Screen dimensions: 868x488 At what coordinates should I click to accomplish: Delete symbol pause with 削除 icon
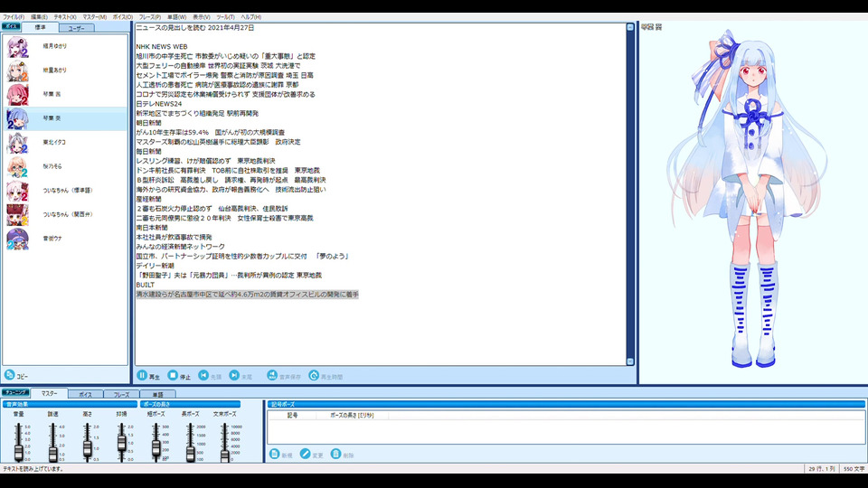tap(336, 455)
